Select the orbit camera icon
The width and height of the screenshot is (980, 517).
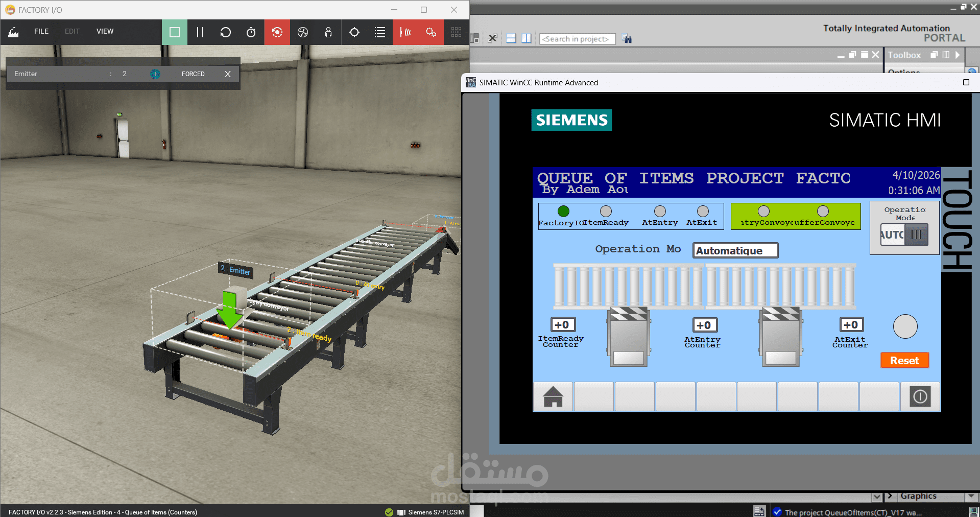click(277, 32)
